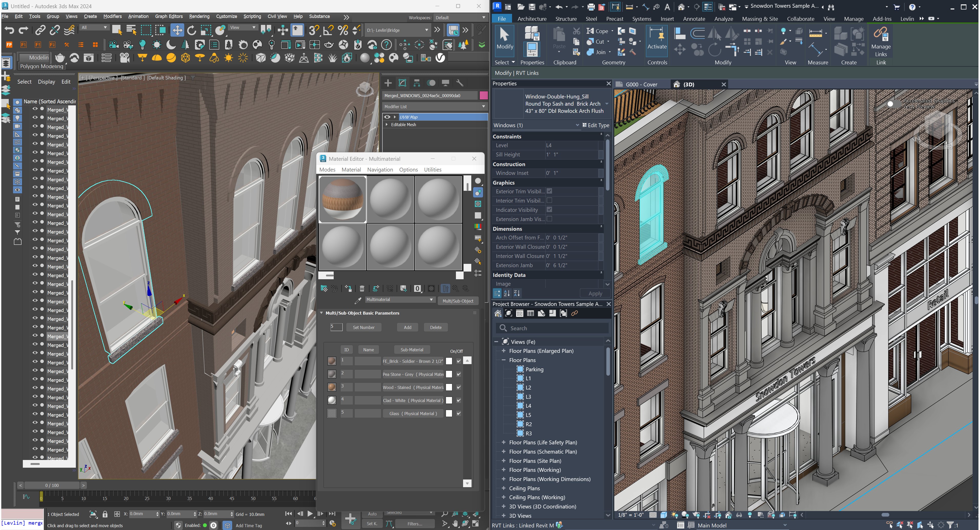Switch to the G000 - Cover view tab

641,84
